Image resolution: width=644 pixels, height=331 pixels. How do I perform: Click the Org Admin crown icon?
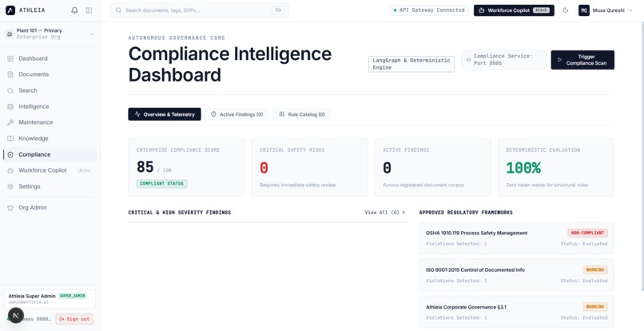10,208
